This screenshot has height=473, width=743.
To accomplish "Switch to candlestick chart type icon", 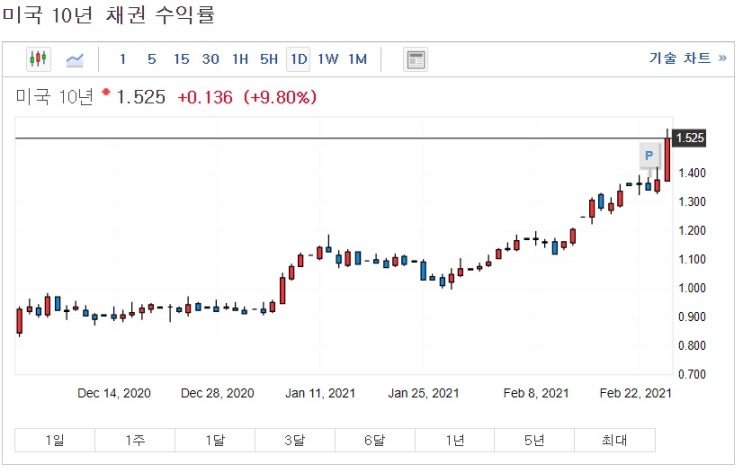I will click(38, 59).
